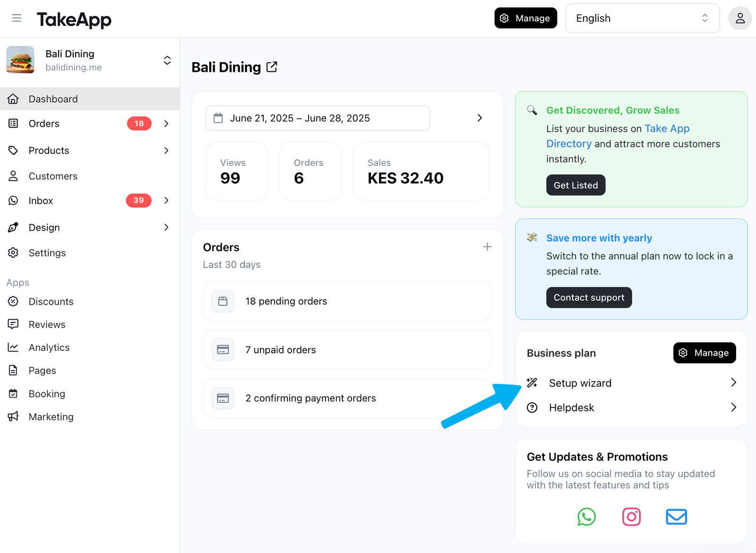Open Helpdesk chevron arrow
The width and height of the screenshot is (756, 553).
(733, 407)
